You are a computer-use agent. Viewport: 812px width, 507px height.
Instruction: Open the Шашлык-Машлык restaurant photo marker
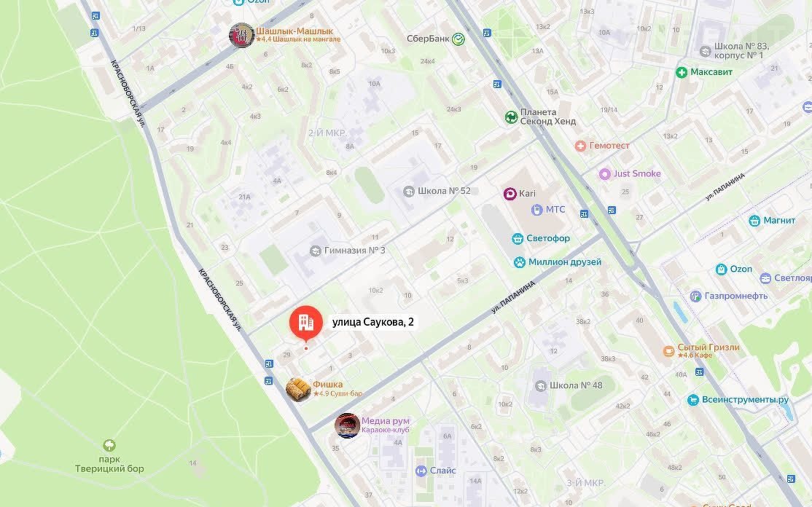pyautogui.click(x=241, y=35)
